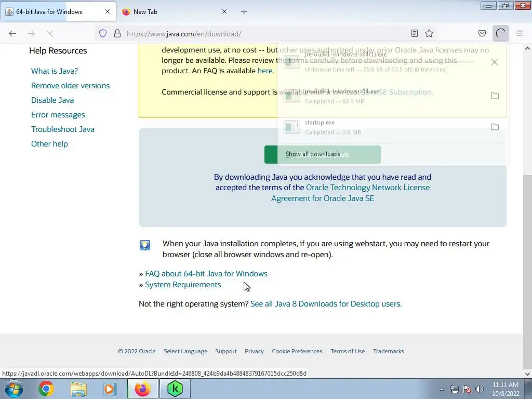Save page to Pocket icon

click(482, 33)
